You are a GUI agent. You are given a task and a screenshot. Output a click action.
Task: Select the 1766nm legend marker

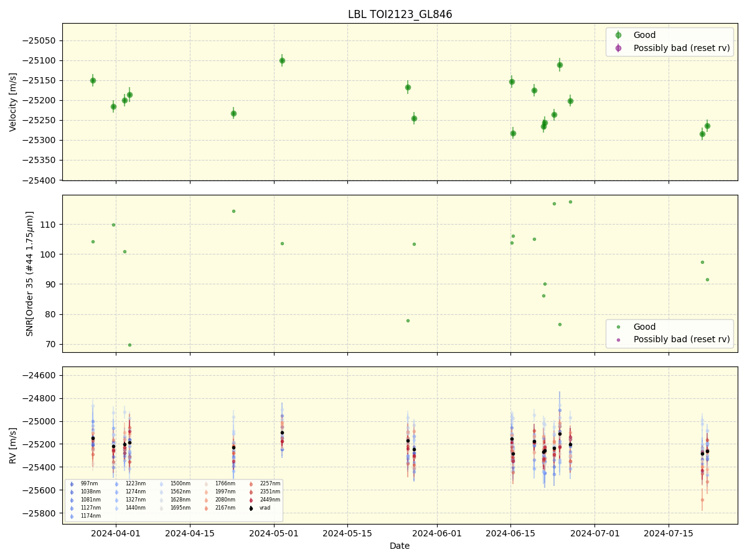pyautogui.click(x=206, y=483)
